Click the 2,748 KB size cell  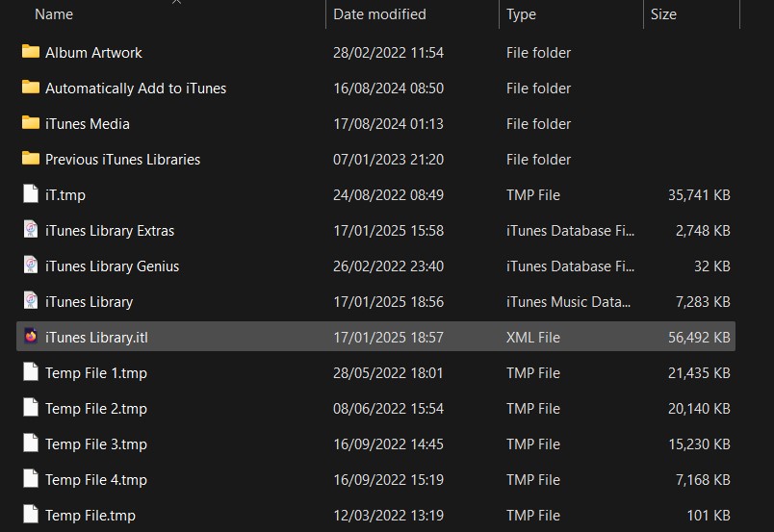point(703,231)
